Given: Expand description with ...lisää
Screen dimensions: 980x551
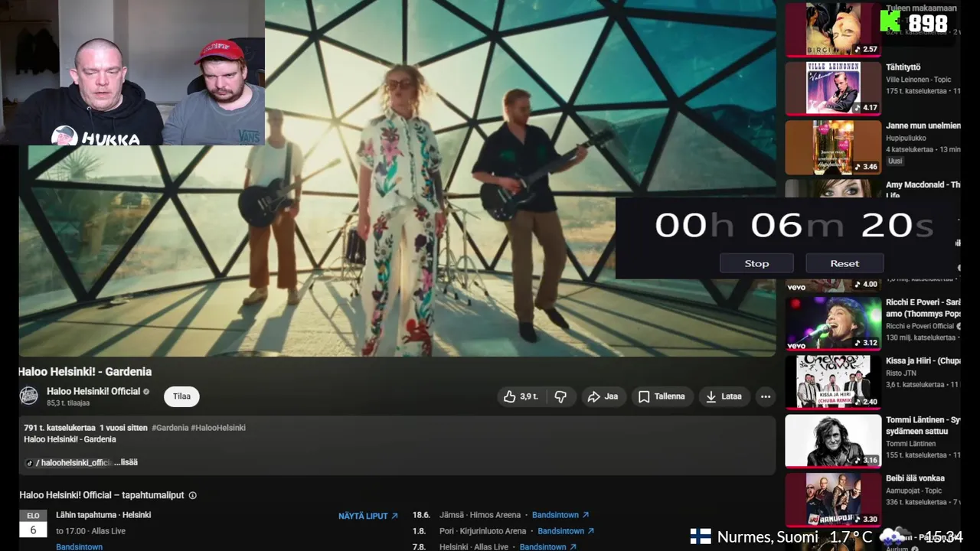Looking at the screenshot, I should coord(126,462).
